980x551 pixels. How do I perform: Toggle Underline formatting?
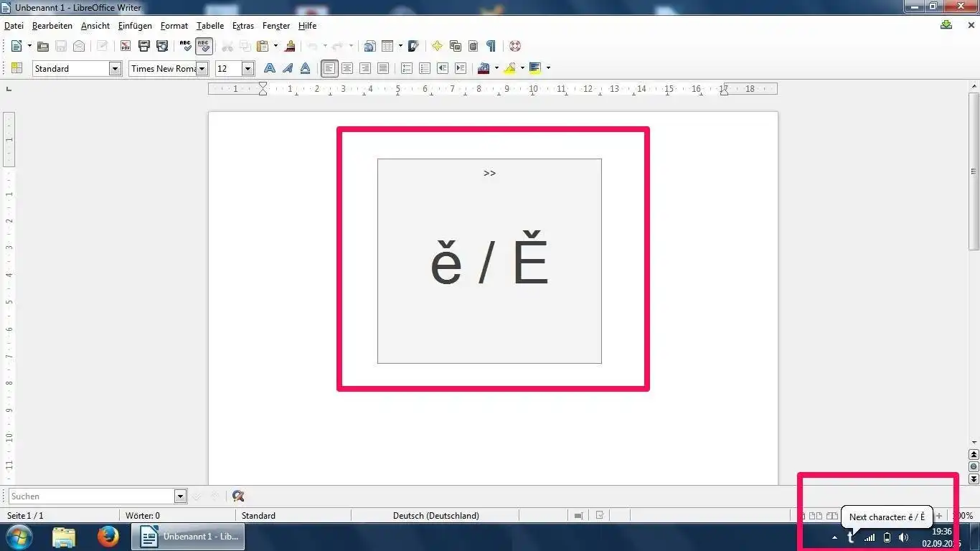coord(306,68)
